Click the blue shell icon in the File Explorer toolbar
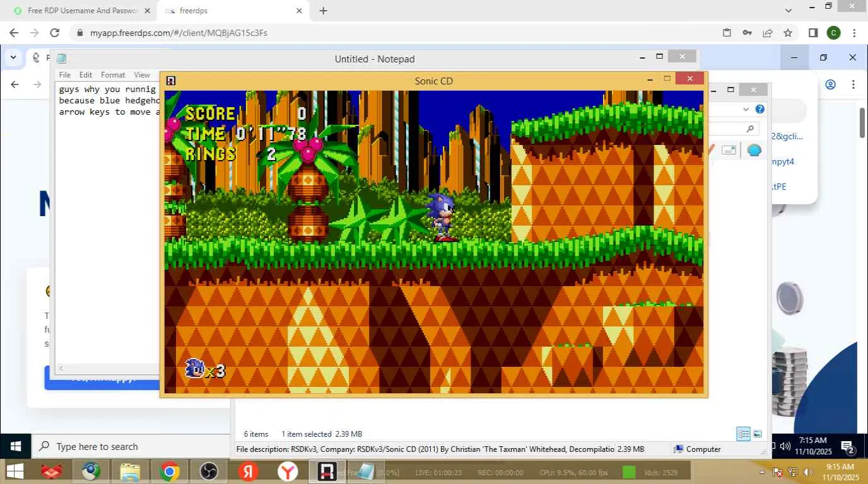Viewport: 868px width, 484px height. (754, 150)
